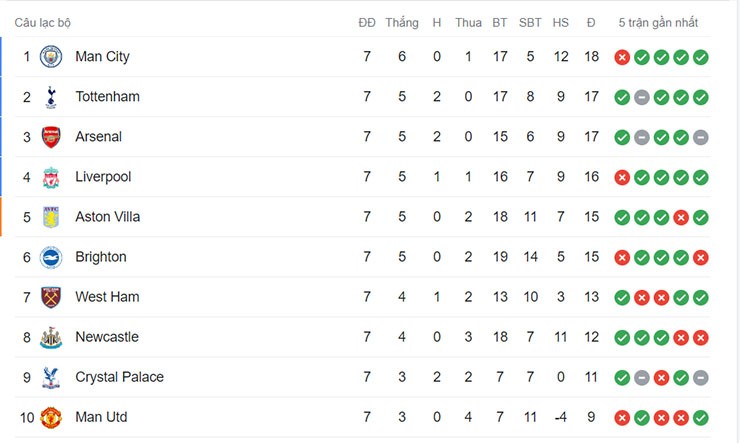Click Man Utd's most recent win icon
The height and width of the screenshot is (443, 740).
[x=701, y=417]
